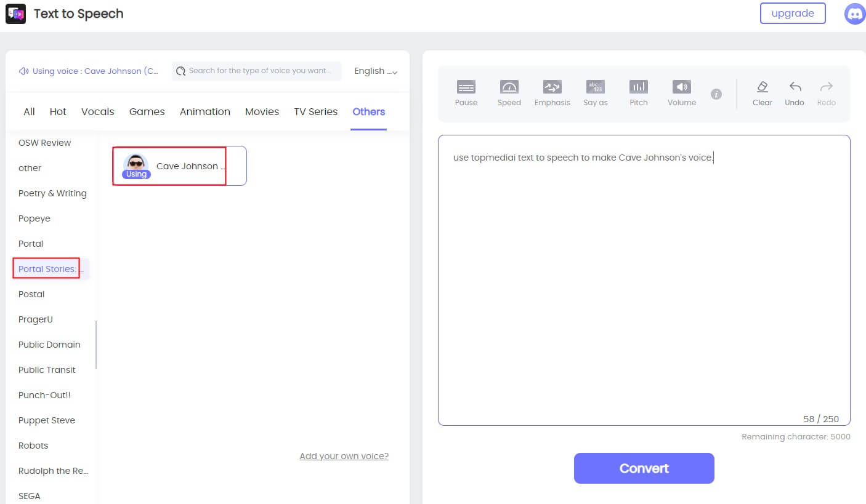Open the Speed tool
866x504 pixels.
(509, 94)
